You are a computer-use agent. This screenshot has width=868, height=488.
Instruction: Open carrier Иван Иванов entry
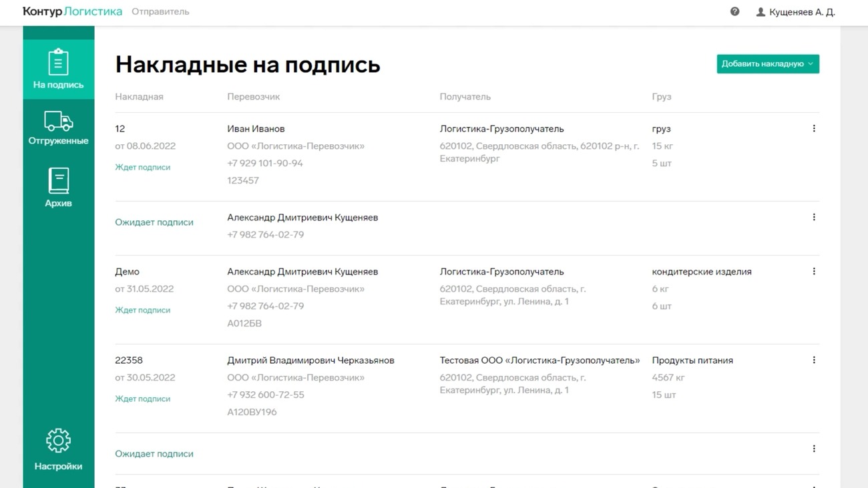[x=256, y=129]
